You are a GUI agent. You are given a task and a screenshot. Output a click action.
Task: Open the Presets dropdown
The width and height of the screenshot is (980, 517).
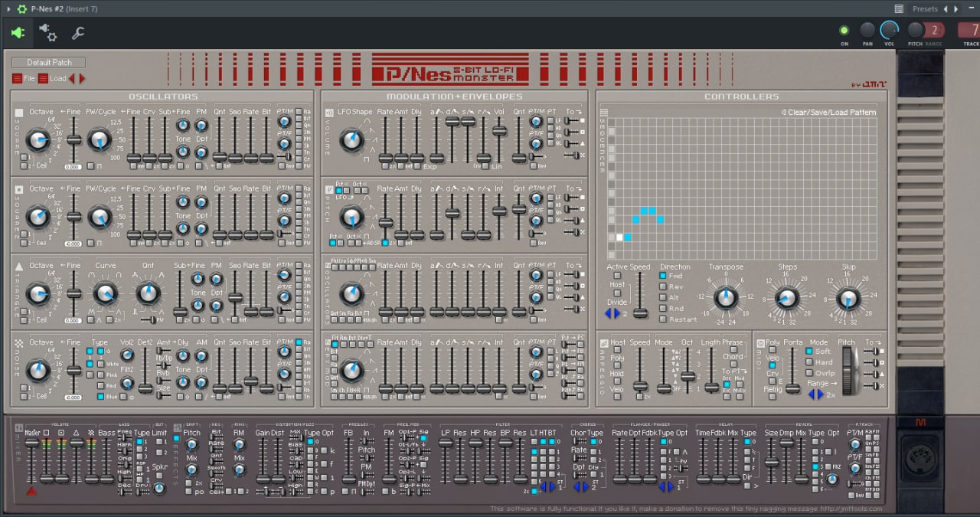925,8
